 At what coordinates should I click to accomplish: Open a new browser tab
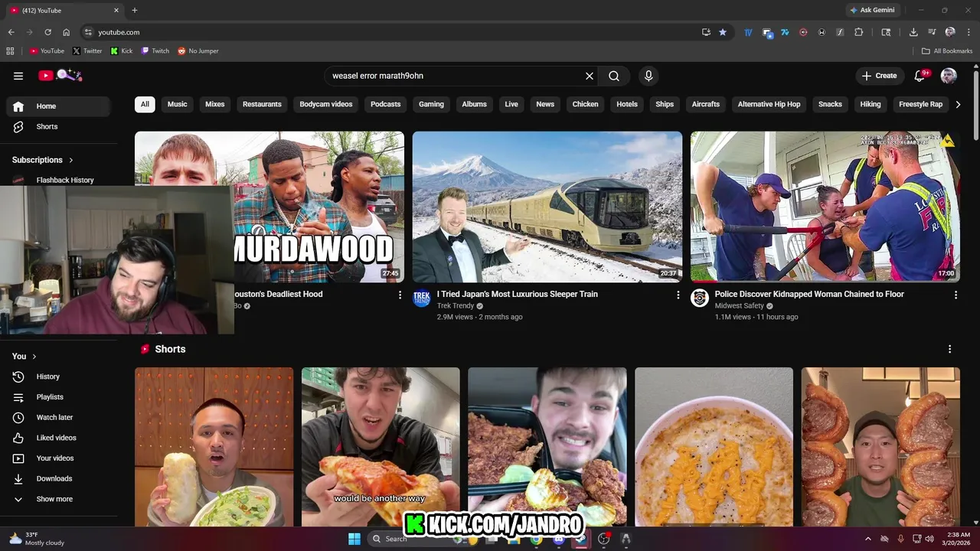point(135,10)
